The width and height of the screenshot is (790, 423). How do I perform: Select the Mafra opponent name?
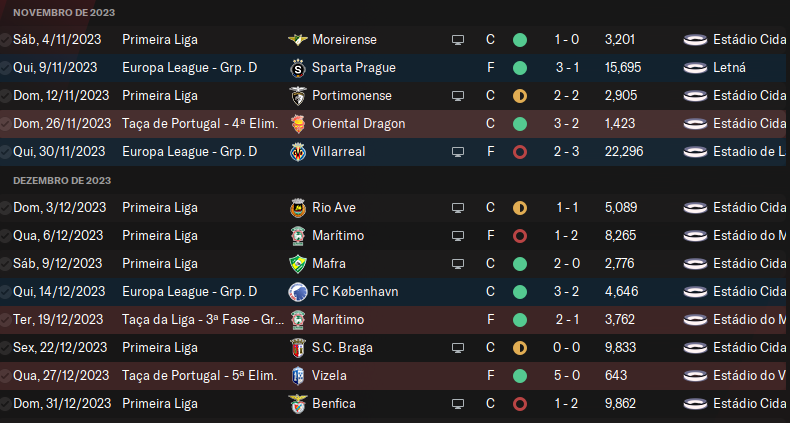tap(331, 264)
